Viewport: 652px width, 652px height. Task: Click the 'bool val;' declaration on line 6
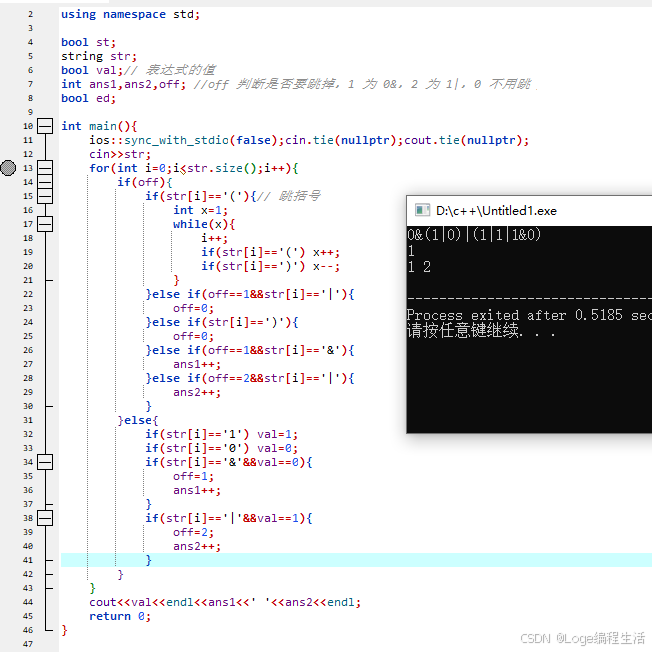(x=92, y=70)
